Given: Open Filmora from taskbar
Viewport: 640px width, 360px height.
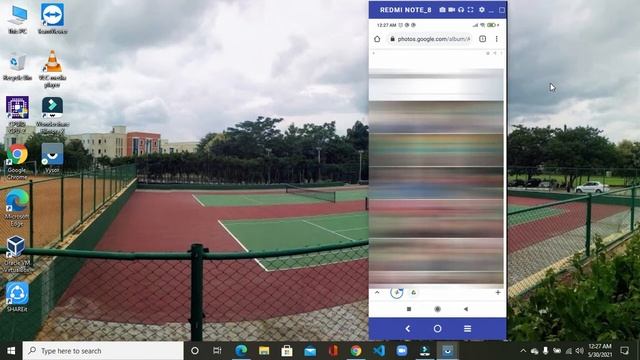Looking at the screenshot, I should point(424,351).
